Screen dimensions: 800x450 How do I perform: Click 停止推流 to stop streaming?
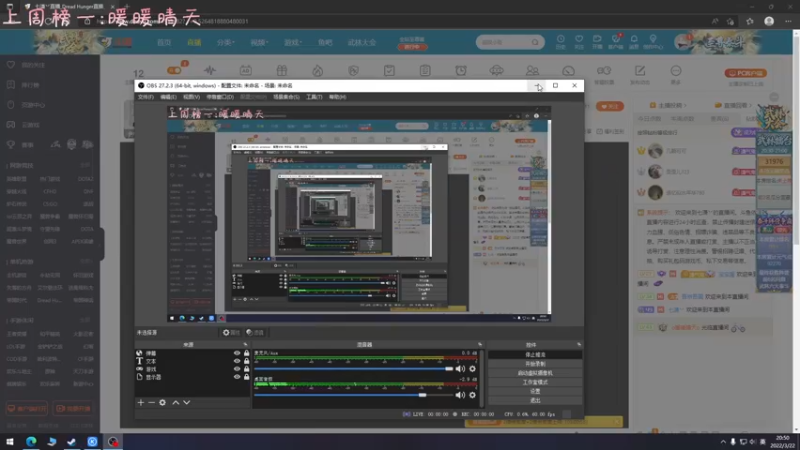coord(535,355)
